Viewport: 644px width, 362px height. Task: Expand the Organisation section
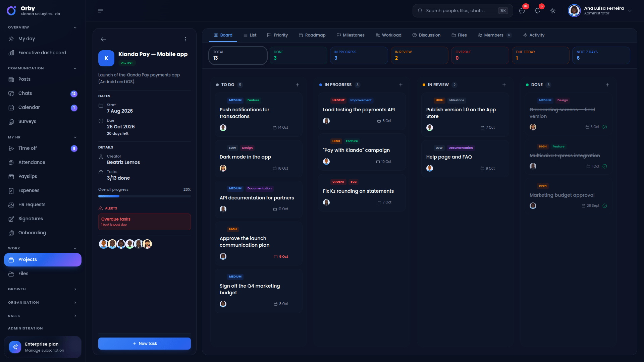[x=75, y=303]
